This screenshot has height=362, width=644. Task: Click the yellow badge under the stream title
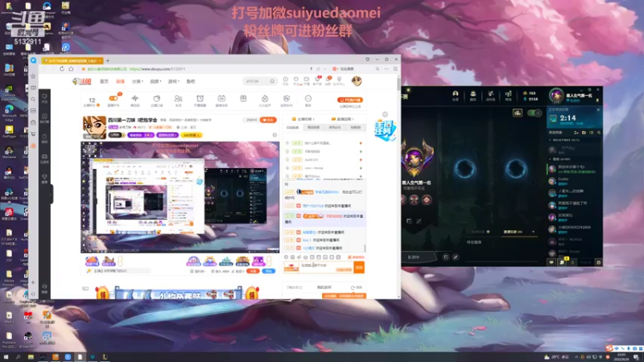click(x=191, y=135)
